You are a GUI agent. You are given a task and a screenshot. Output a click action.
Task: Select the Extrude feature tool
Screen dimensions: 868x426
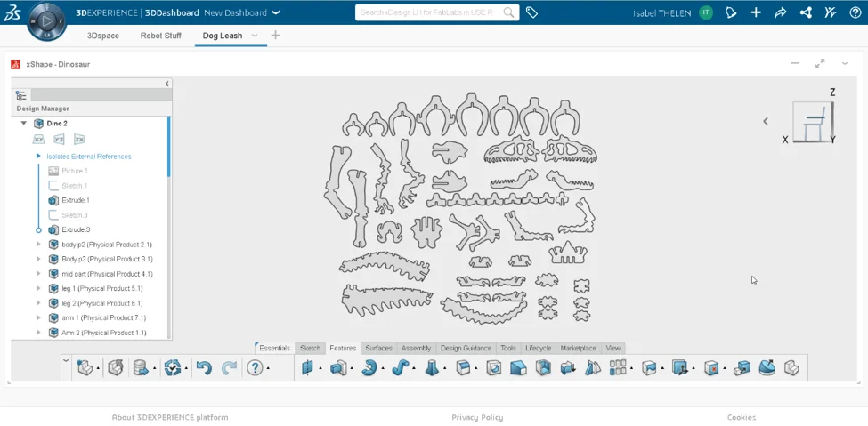pos(338,368)
